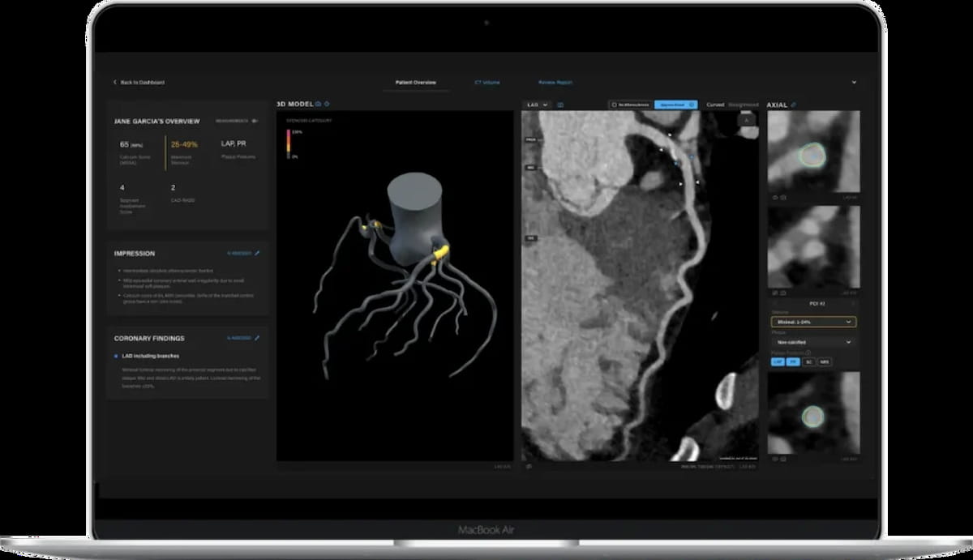The height and width of the screenshot is (560, 973).
Task: Click the second icon beside 3D MODEL title
Action: click(x=327, y=105)
